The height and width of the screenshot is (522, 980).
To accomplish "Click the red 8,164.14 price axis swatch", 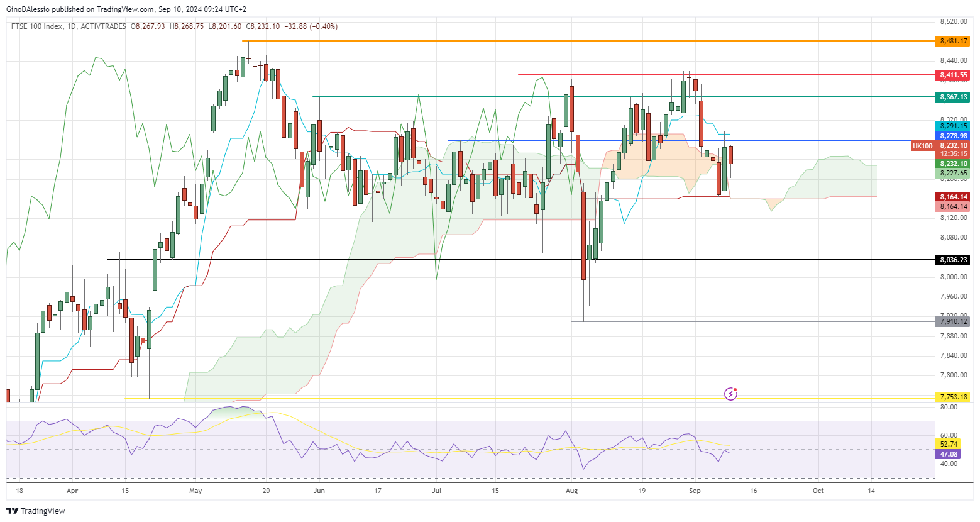I will click(953, 196).
